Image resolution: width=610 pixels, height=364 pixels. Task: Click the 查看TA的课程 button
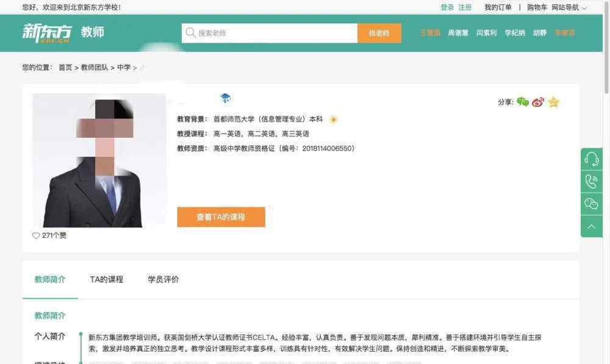point(221,217)
